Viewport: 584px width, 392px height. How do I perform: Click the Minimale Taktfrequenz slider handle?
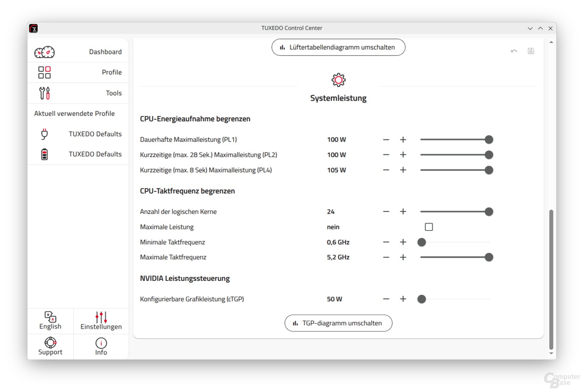click(422, 242)
